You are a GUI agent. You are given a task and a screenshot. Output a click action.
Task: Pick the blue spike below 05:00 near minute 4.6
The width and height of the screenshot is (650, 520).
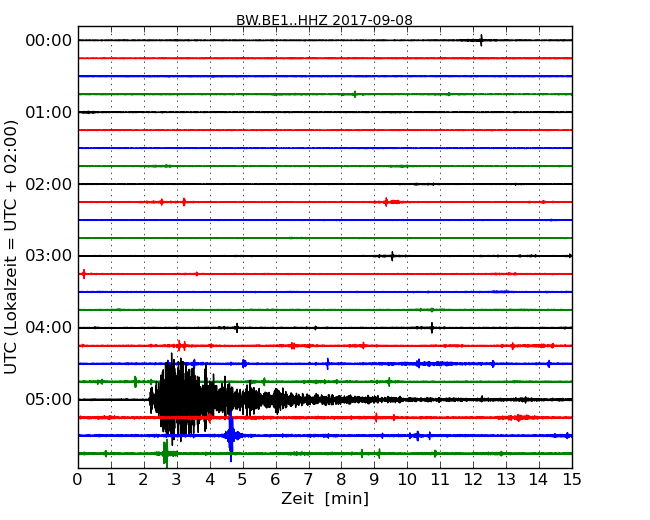(x=231, y=435)
